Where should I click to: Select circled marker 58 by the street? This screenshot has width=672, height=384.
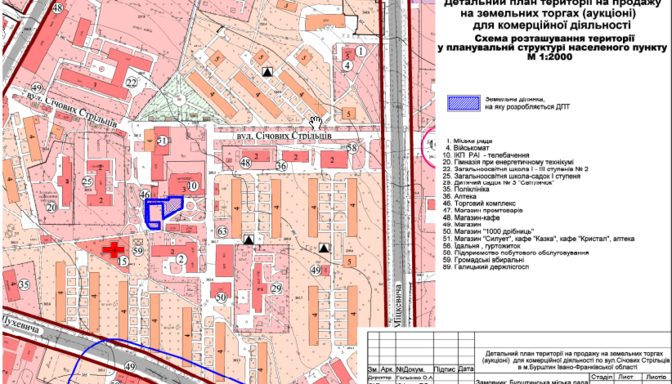(x=352, y=148)
